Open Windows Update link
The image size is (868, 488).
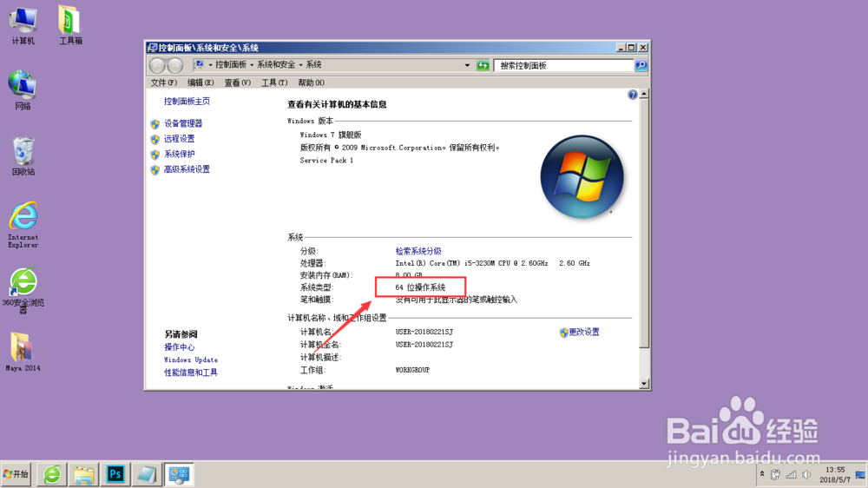(x=190, y=359)
